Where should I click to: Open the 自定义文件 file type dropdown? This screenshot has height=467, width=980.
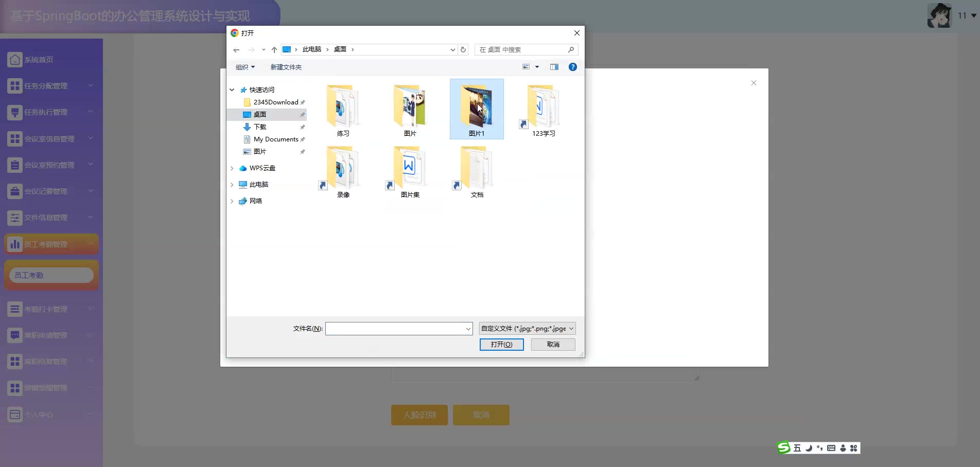click(x=526, y=328)
